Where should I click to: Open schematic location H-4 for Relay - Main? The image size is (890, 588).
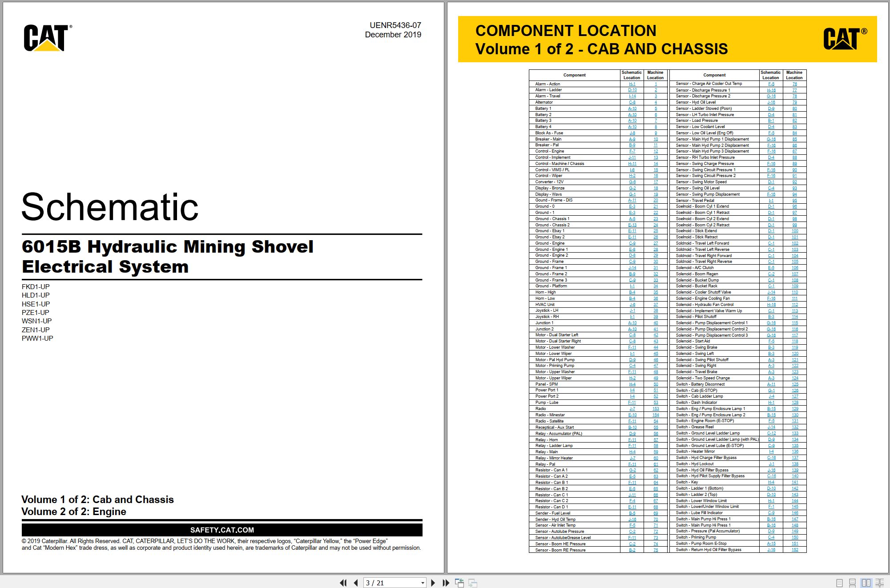tap(632, 452)
